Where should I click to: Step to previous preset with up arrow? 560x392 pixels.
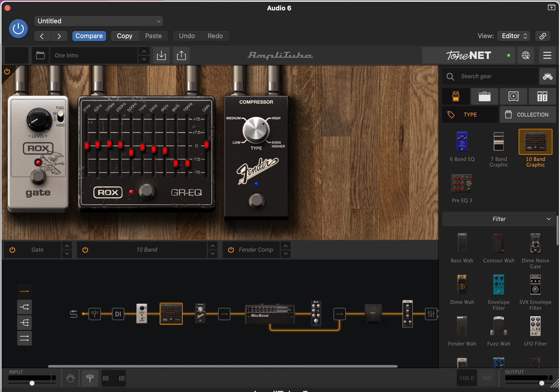click(x=144, y=51)
